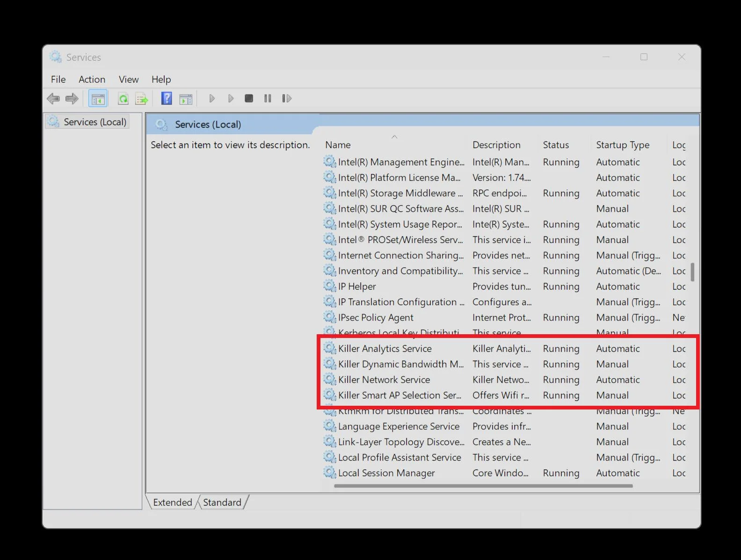Click the horizontal scrollbar below the services list
The image size is (741, 560).
[483, 486]
